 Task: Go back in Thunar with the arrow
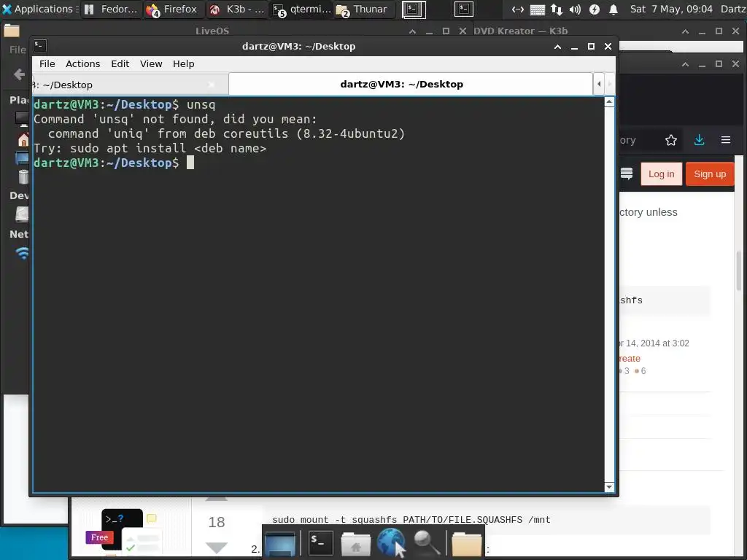point(19,74)
